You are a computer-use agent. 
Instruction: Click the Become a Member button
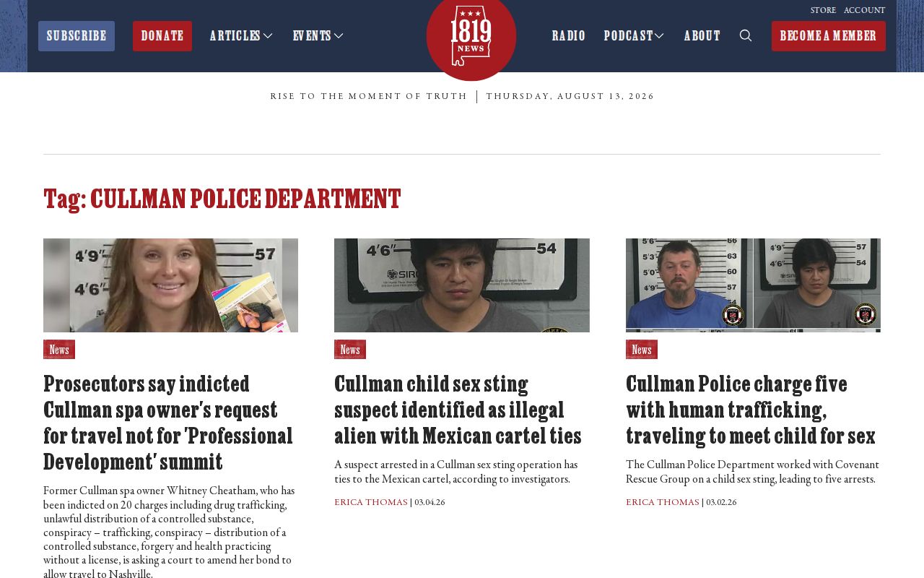click(x=829, y=36)
